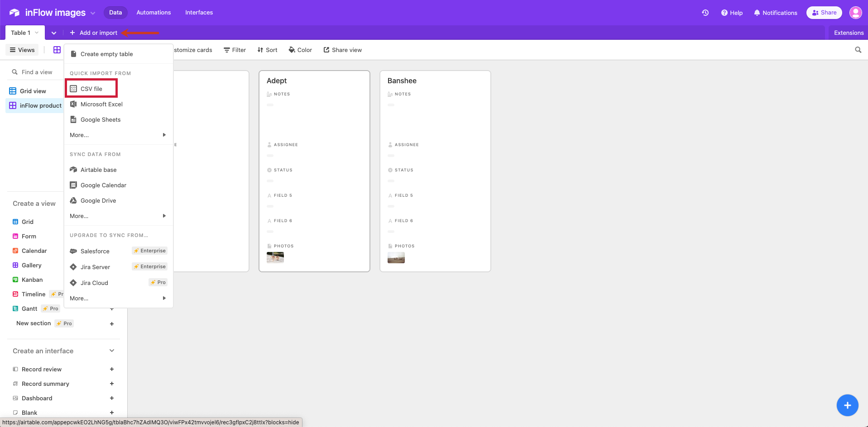Click the search magnifier icon in toolbar
Viewport: 868px width, 427px height.
coord(858,50)
